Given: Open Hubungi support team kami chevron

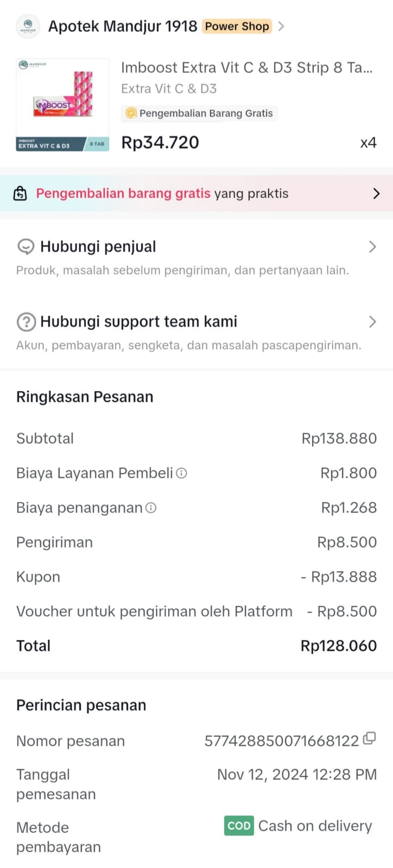Looking at the screenshot, I should (372, 322).
